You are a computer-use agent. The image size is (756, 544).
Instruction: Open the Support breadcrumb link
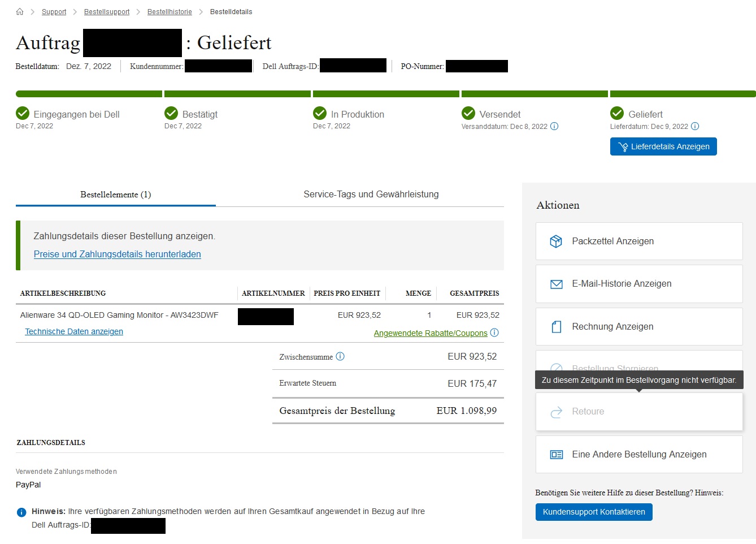54,12
